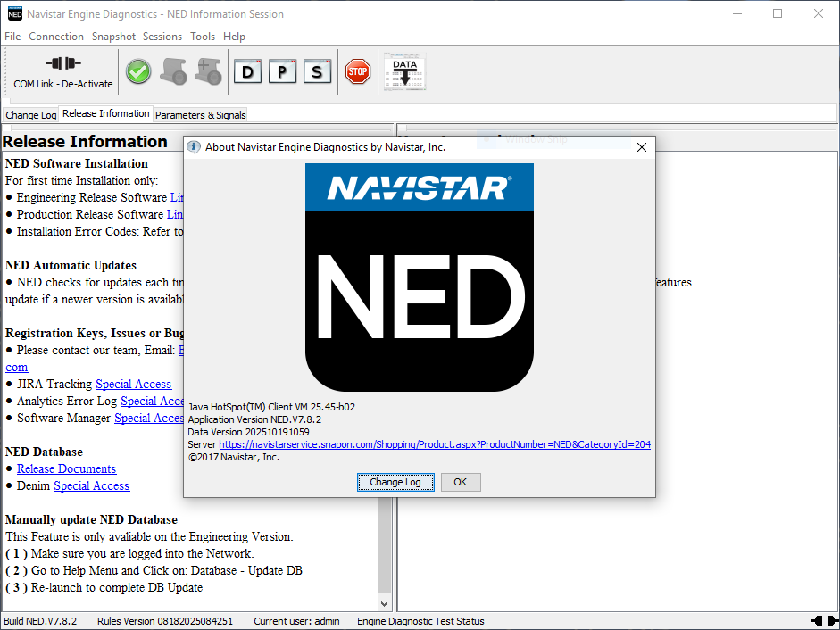Screen dimensions: 840x630
Task: Switch to the Parameters & Signals tab
Action: [x=200, y=114]
